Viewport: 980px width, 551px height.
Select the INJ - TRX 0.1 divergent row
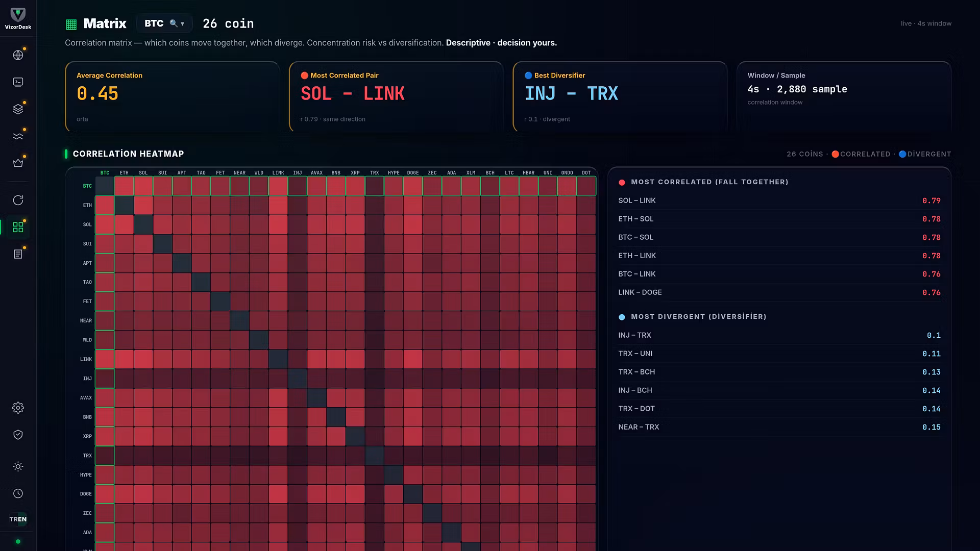click(x=779, y=335)
